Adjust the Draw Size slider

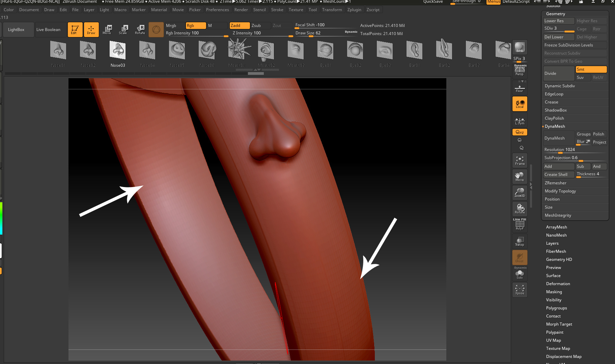tap(326, 33)
